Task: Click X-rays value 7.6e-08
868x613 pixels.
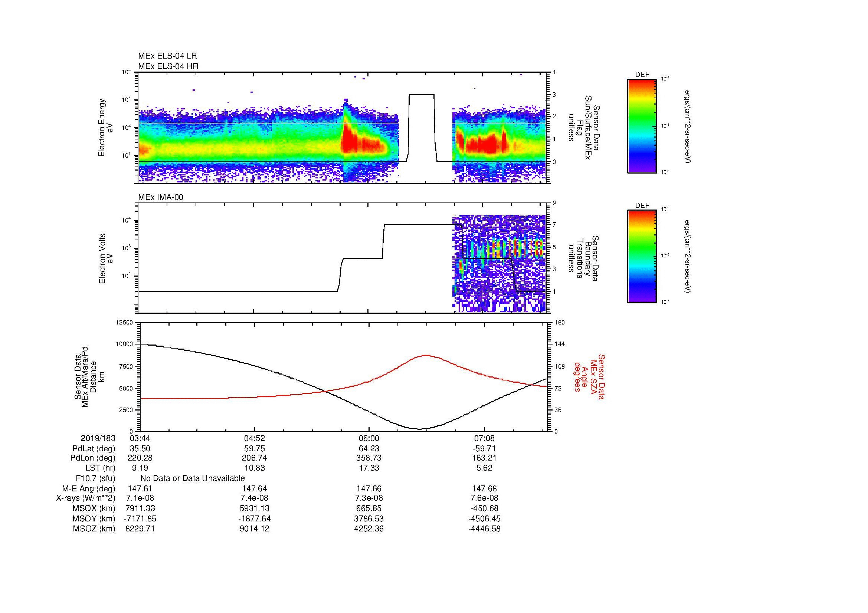Action: [484, 498]
